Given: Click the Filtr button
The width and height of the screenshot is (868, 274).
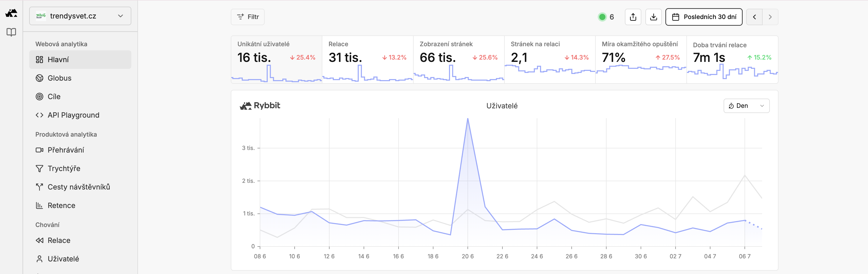Looking at the screenshot, I should 248,17.
